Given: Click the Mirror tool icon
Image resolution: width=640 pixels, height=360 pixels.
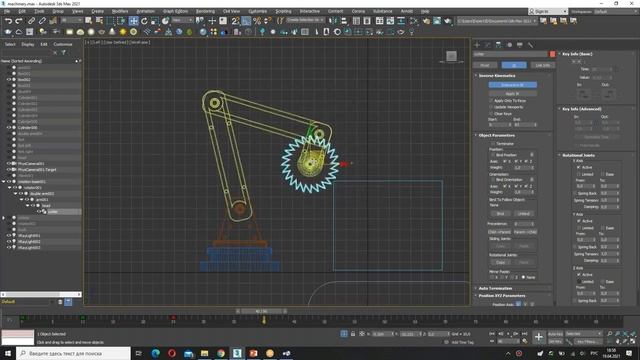Looking at the screenshot, I should (x=333, y=20).
